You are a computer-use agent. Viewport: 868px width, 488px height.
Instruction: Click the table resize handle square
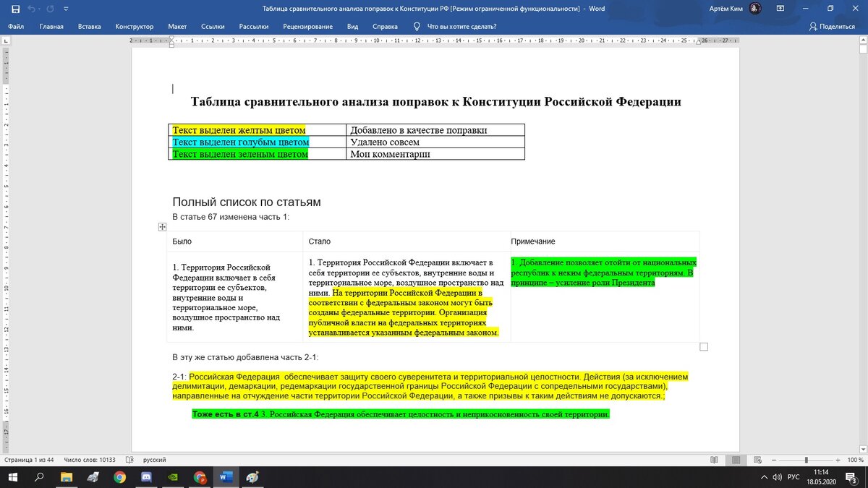tap(704, 347)
